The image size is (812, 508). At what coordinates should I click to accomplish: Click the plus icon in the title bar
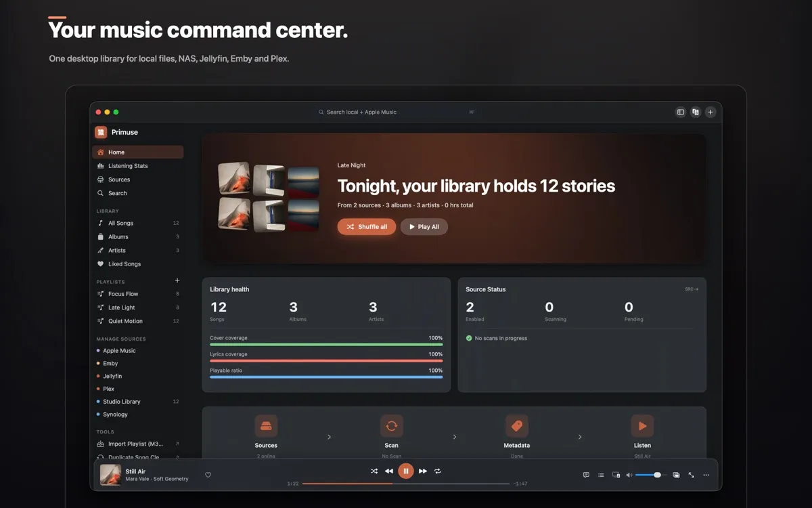click(710, 112)
